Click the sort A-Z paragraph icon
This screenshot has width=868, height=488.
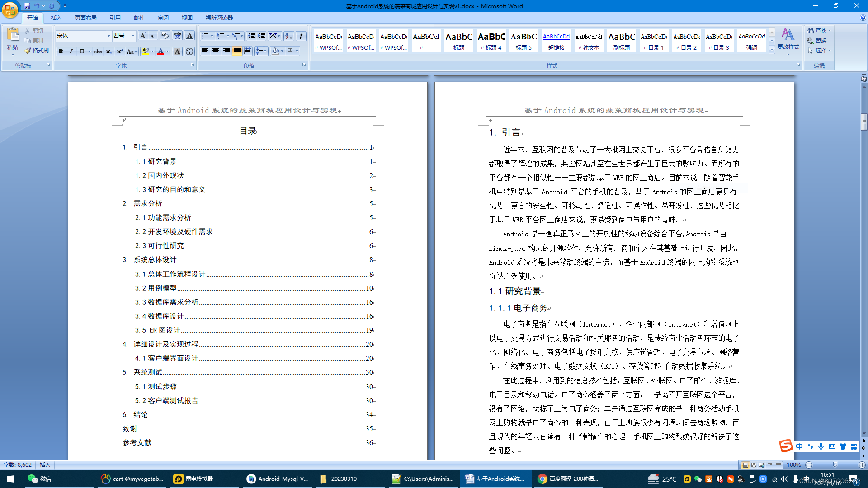[288, 36]
